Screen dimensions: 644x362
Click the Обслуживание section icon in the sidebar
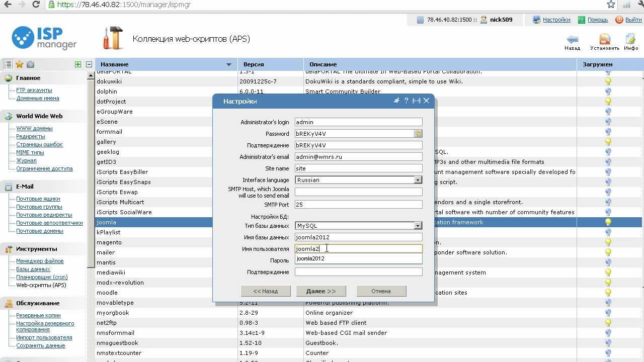point(8,303)
